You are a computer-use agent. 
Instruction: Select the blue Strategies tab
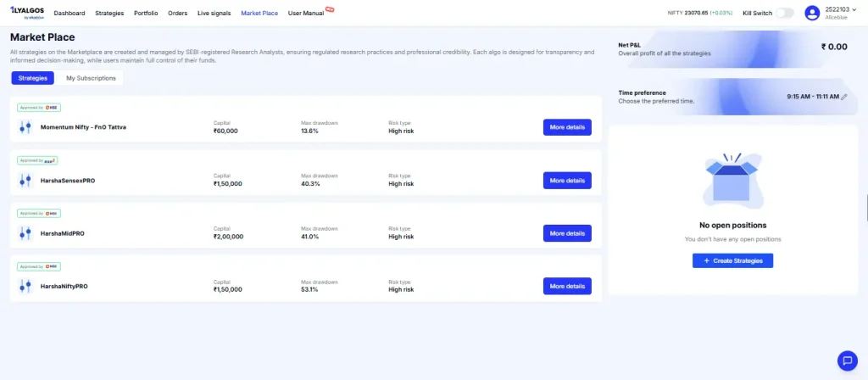pyautogui.click(x=33, y=78)
